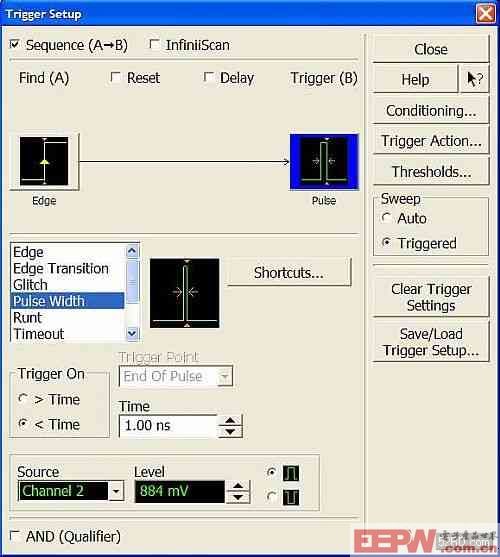Select Pulse Width in the trigger list
Screen dimensions: 500x557
coord(68,301)
